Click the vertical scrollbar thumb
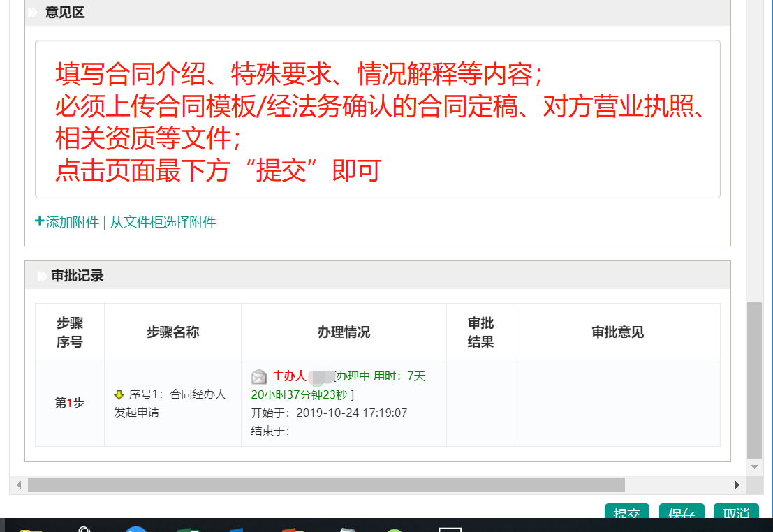 (754, 380)
